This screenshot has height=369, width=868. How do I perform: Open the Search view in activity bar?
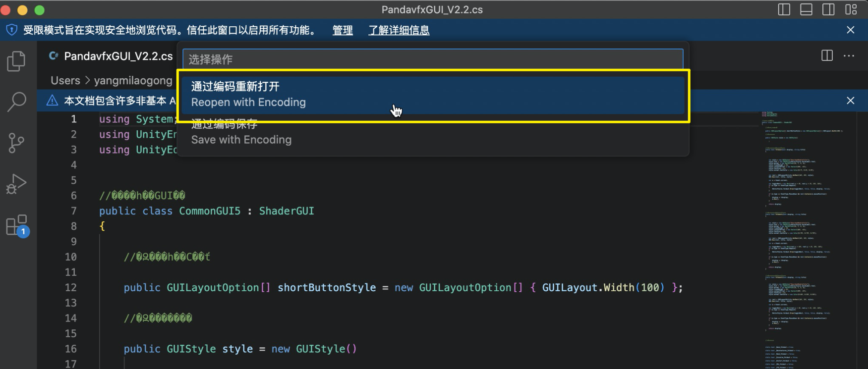(x=16, y=102)
